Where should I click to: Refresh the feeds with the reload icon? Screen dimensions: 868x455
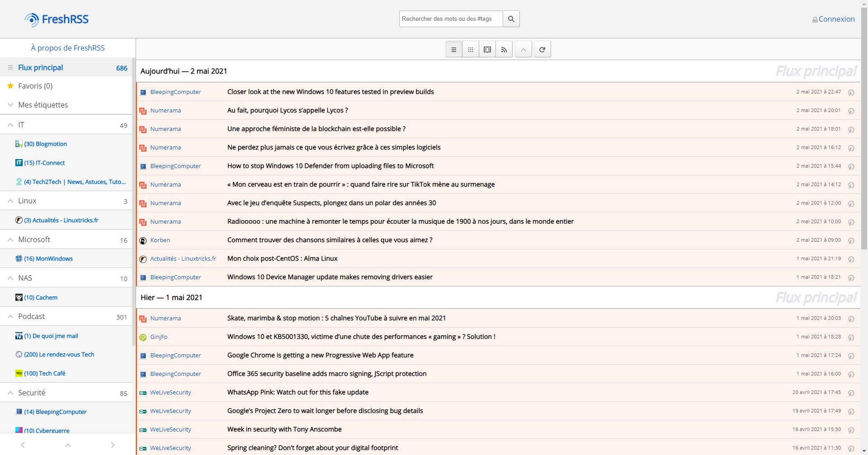[542, 50]
